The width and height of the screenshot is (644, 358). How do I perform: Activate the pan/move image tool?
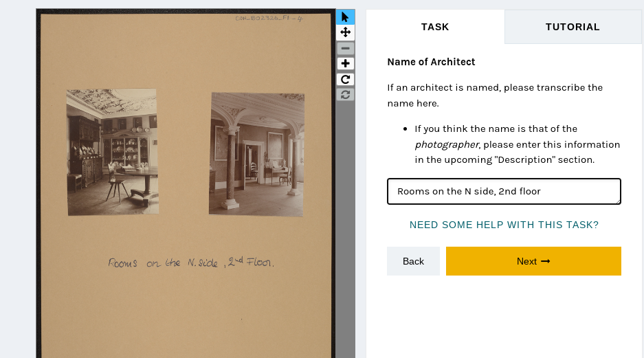[x=346, y=32]
